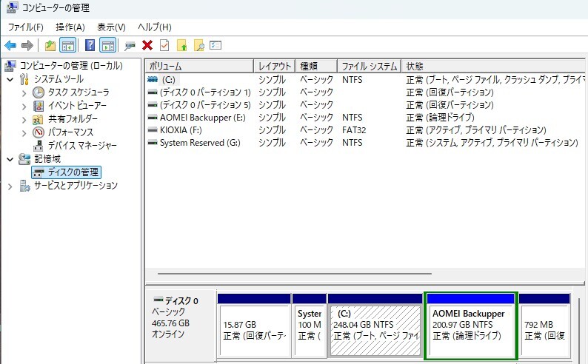Open the 操作(A) menu
The width and height of the screenshot is (588, 364).
pos(70,27)
